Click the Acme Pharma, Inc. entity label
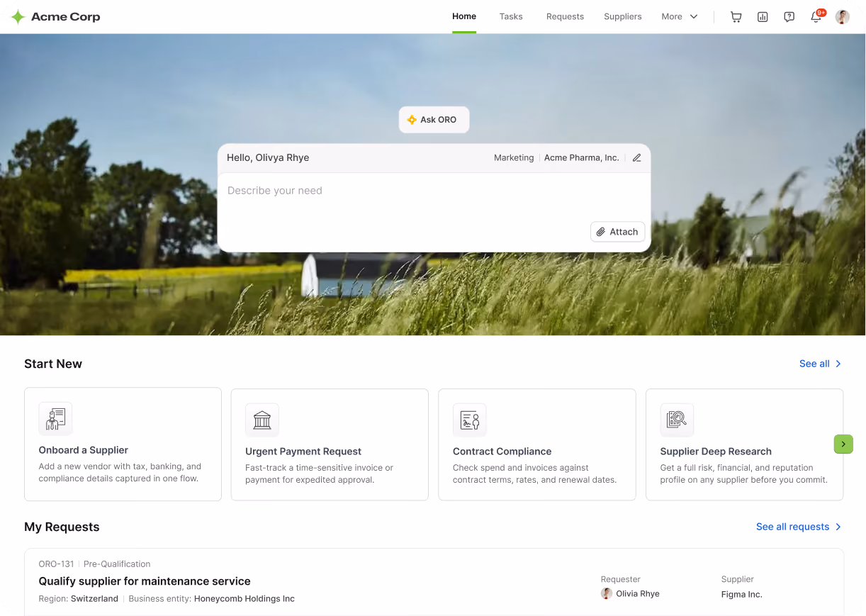 (x=582, y=158)
